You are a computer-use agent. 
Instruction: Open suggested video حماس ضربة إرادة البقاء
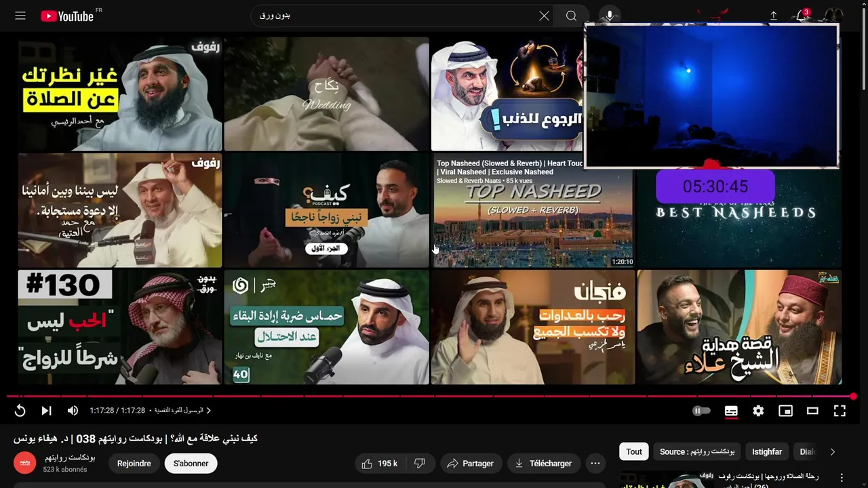(326, 327)
